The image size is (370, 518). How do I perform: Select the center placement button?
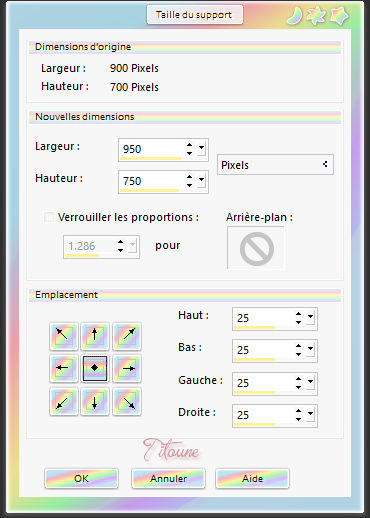pos(95,368)
